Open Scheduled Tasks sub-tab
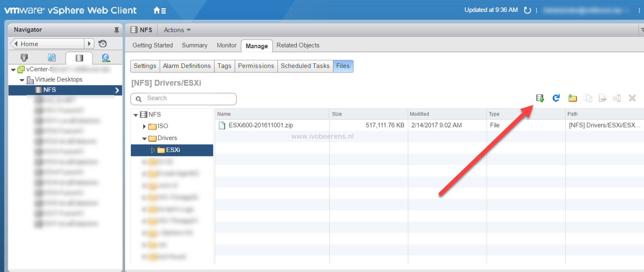 [x=305, y=66]
